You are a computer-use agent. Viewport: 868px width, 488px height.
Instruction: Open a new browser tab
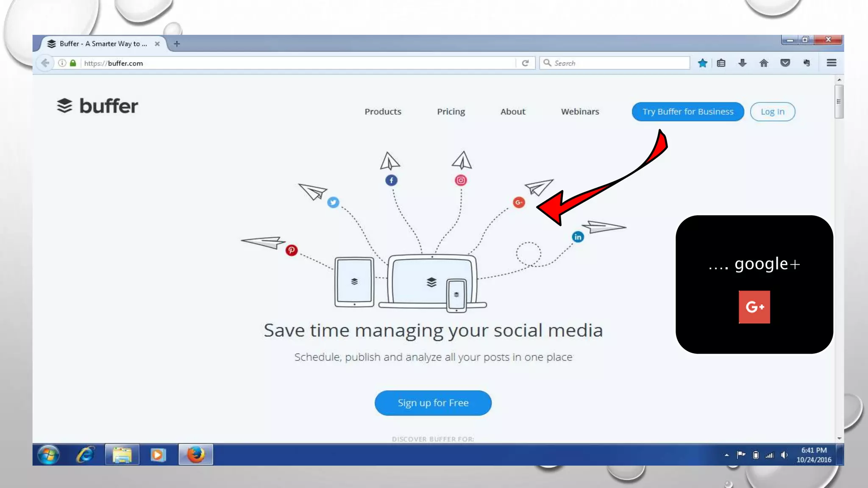click(x=177, y=44)
